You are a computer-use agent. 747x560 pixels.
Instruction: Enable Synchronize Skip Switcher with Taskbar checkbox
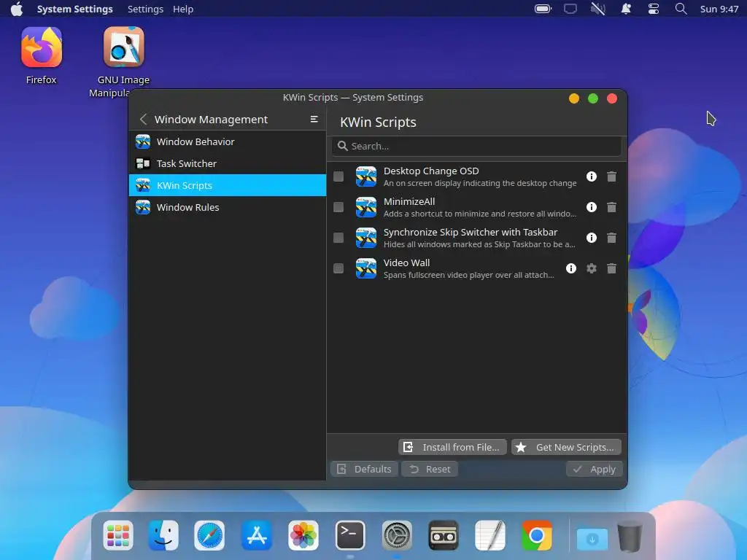pyautogui.click(x=338, y=238)
